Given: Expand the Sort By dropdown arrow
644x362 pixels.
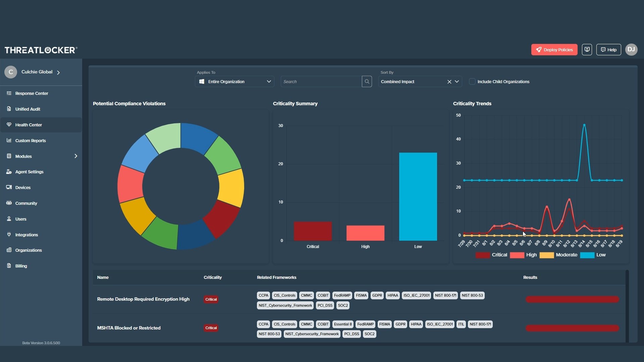Looking at the screenshot, I should click(457, 82).
